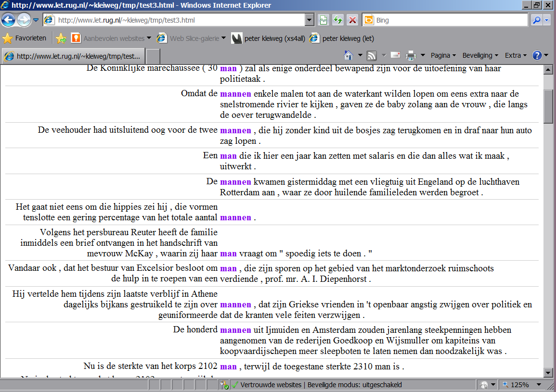Click the Help question mark icon
556x392 pixels.
(537, 55)
